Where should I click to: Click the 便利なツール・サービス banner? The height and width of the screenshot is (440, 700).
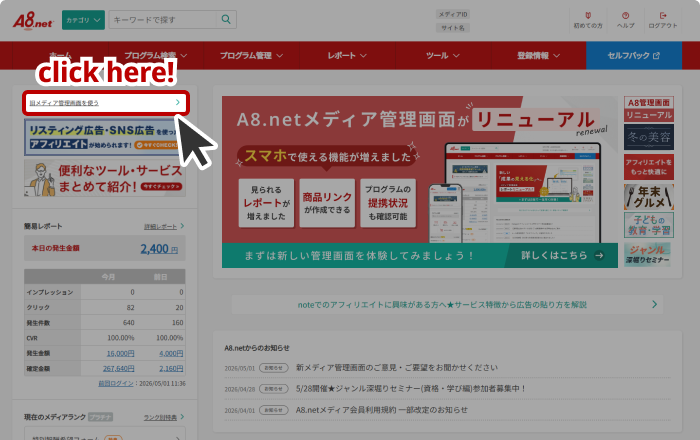(104, 178)
